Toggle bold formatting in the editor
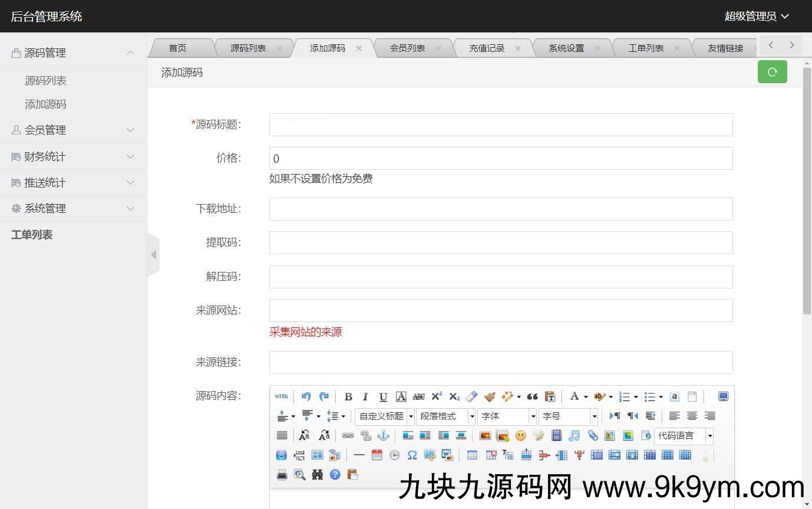812x509 pixels. pos(348,396)
